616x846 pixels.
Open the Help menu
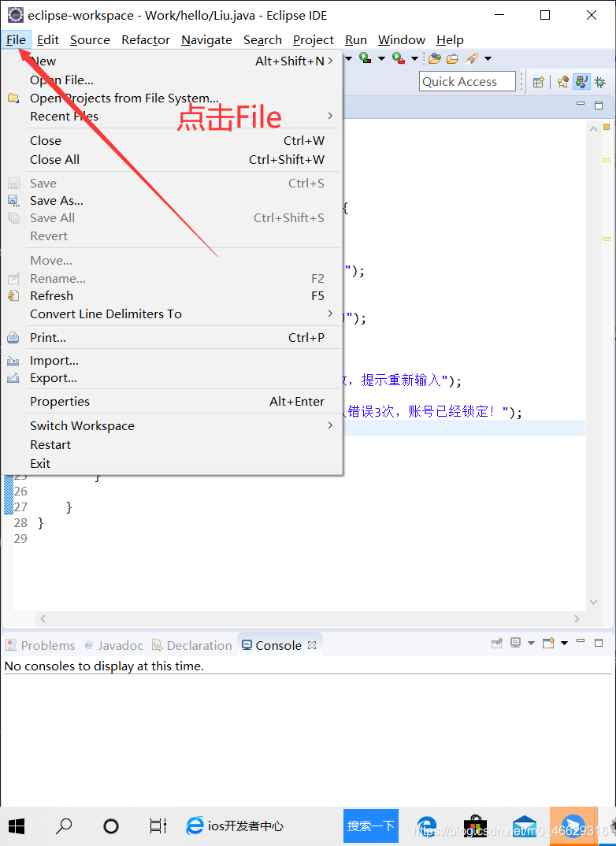click(450, 40)
